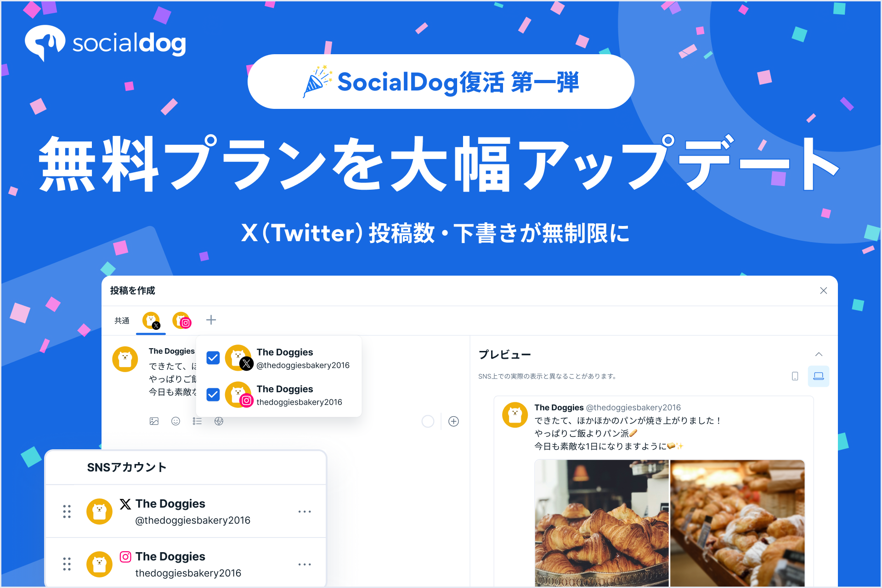This screenshot has height=588, width=882.
Task: Select the 共通 tab
Action: click(x=122, y=321)
